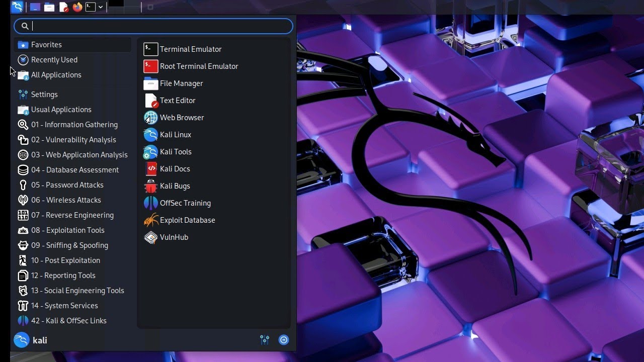Launch Terminal Emulator from favorites
This screenshot has width=644, height=362.
(x=215, y=49)
